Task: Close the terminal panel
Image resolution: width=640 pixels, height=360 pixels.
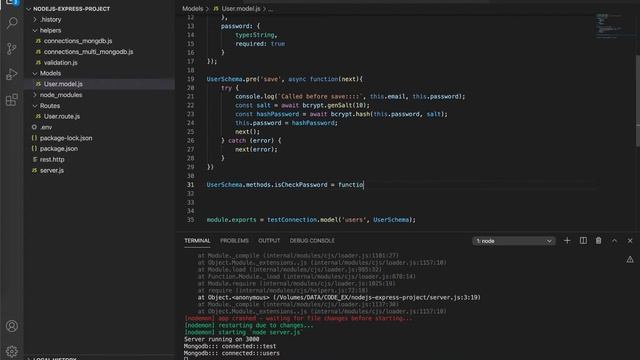Action: coord(630,241)
